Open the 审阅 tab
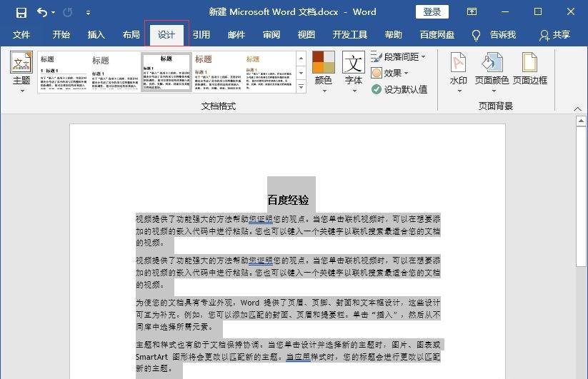This screenshot has width=588, height=379. 271,35
